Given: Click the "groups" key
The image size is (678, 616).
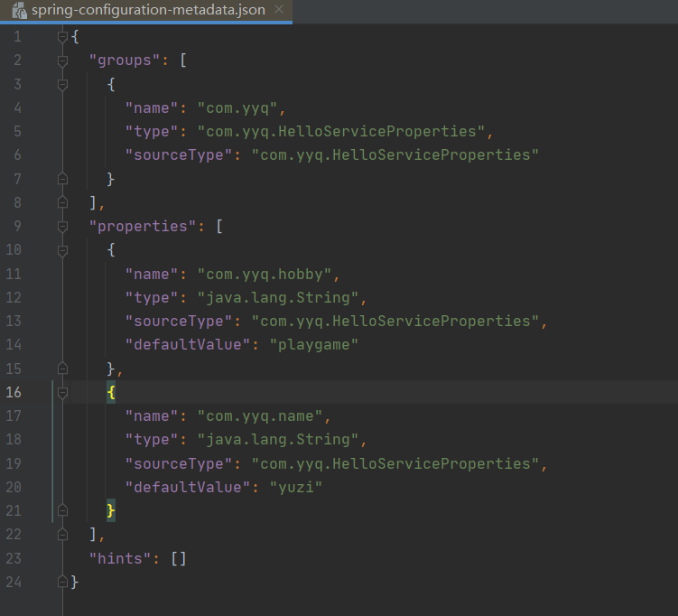Looking at the screenshot, I should point(125,61).
